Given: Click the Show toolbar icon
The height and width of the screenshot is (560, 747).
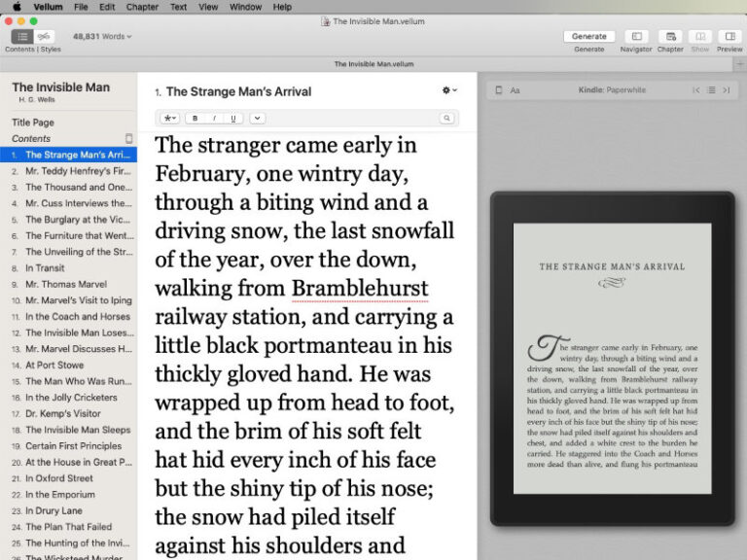Looking at the screenshot, I should [x=700, y=37].
